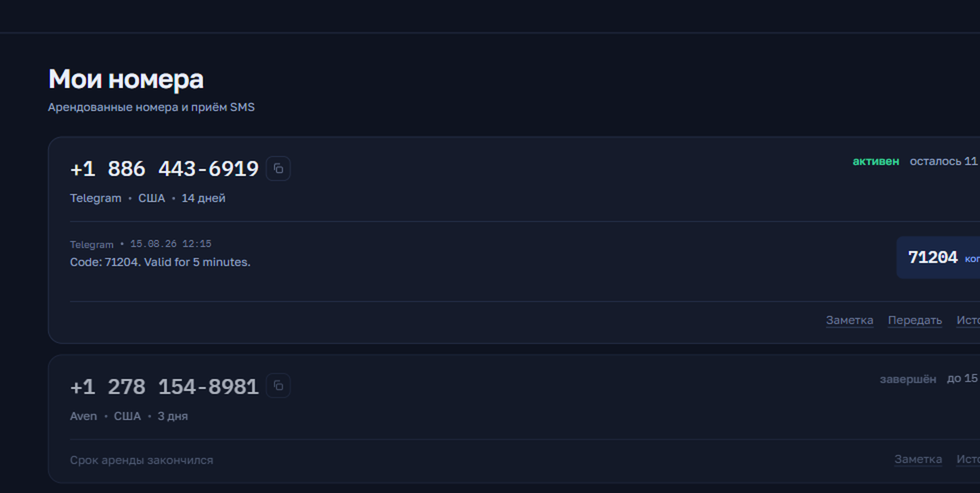Click the Срок аренды закончился notice
Viewport: 980px width, 493px height.
coord(141,460)
